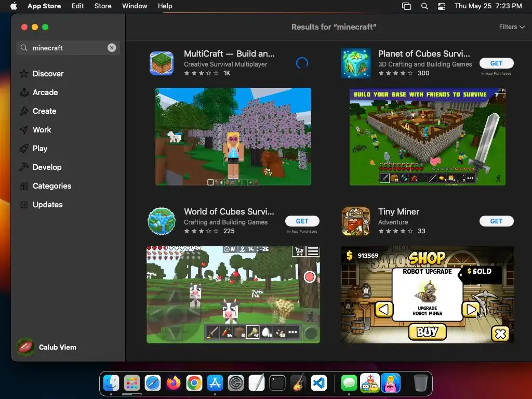Open the Play rocket icon
The width and height of the screenshot is (532, 399).
click(x=24, y=148)
